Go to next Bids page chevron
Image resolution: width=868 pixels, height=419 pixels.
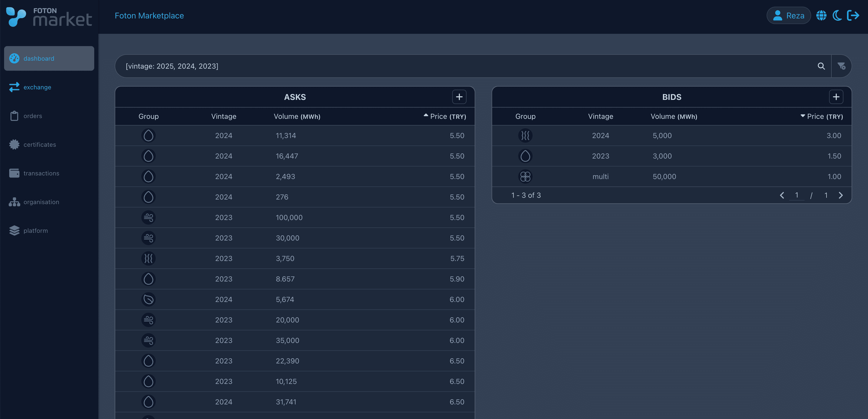(840, 195)
